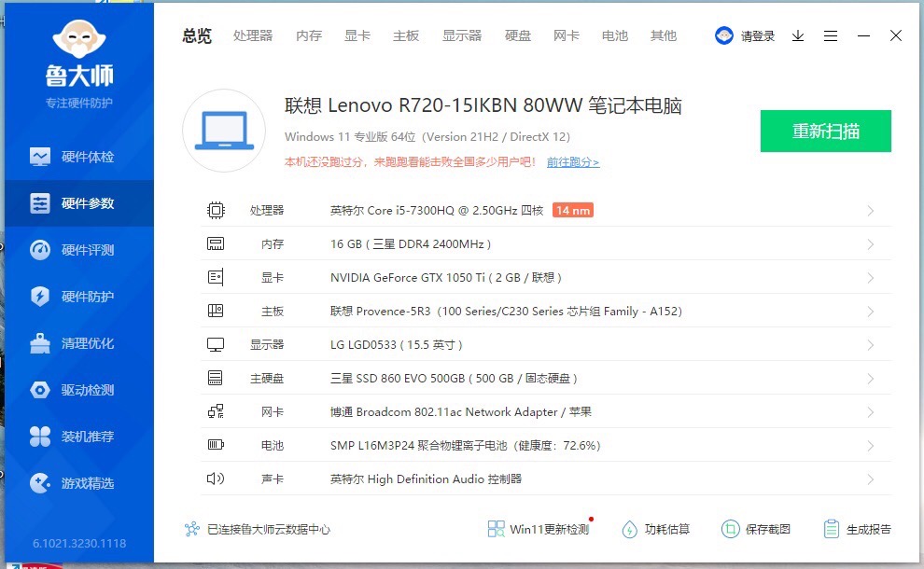The width and height of the screenshot is (924, 569).
Task: Switch to the 主板 tab
Action: [406, 36]
